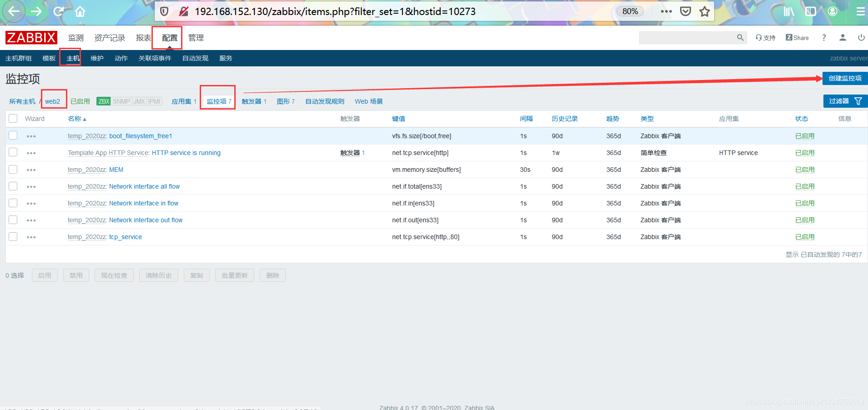Open item boot_filesystem_free1 link
Image resolution: width=868 pixels, height=410 pixels.
(x=141, y=136)
